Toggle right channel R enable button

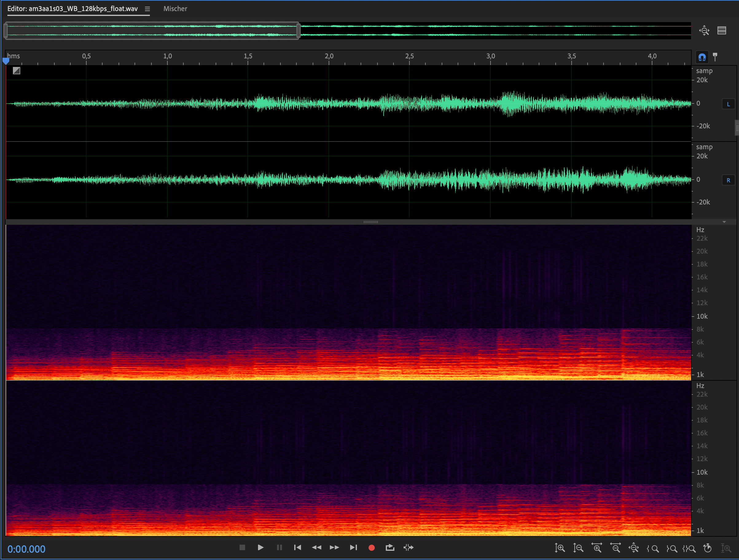click(728, 180)
